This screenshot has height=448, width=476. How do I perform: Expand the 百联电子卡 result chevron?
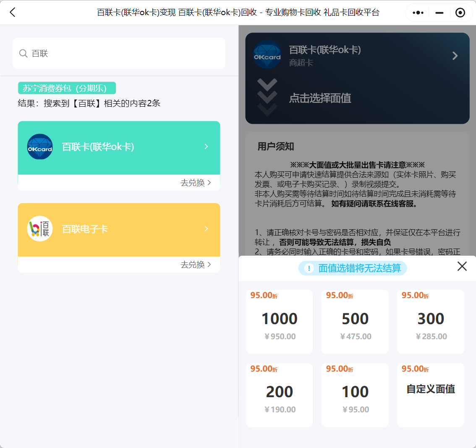pos(207,229)
